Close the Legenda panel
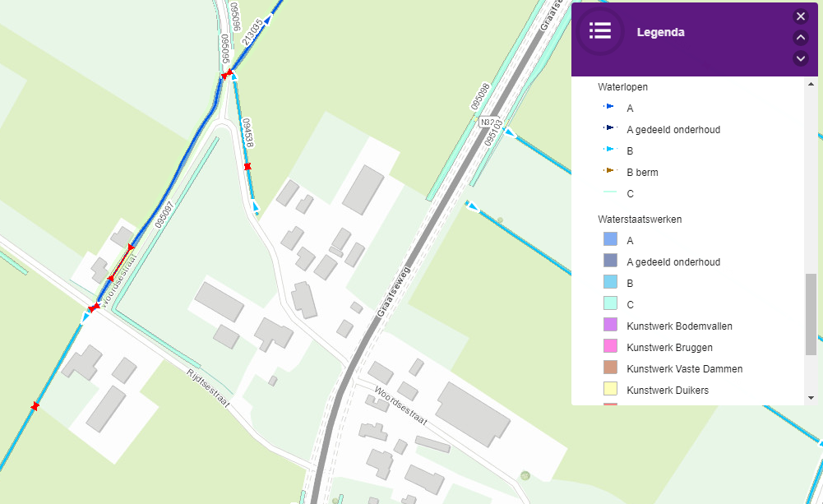823x504 pixels. tap(800, 16)
